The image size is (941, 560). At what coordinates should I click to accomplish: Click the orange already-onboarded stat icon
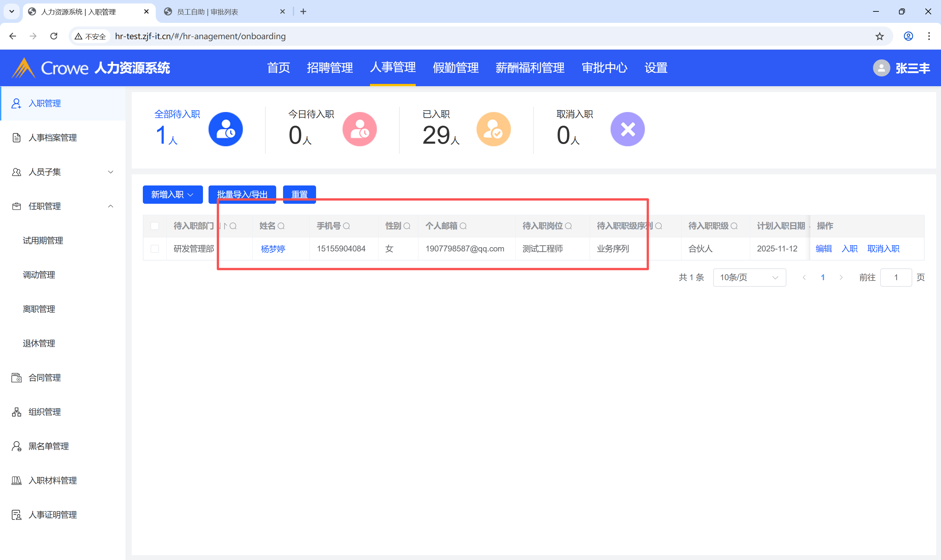(493, 129)
